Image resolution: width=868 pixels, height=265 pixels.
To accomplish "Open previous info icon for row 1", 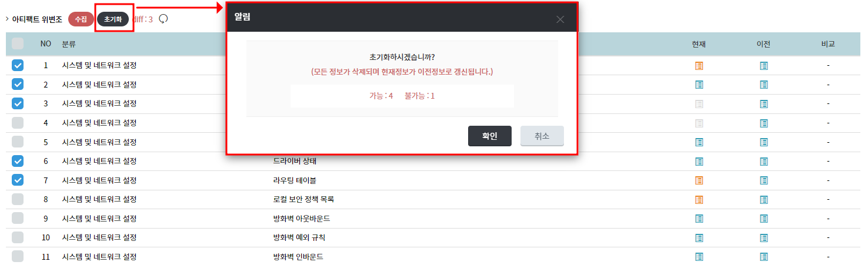I will tap(764, 66).
